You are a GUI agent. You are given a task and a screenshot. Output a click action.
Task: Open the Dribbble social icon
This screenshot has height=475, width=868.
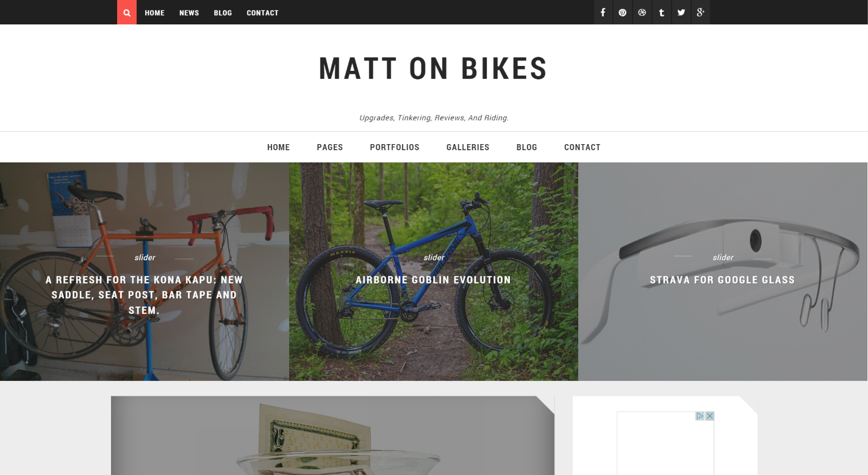tap(642, 12)
